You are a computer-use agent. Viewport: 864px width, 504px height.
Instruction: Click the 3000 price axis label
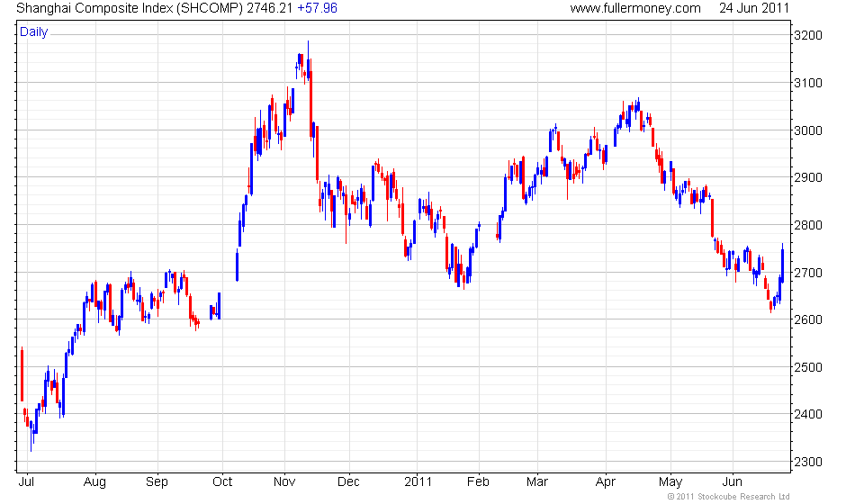808,130
